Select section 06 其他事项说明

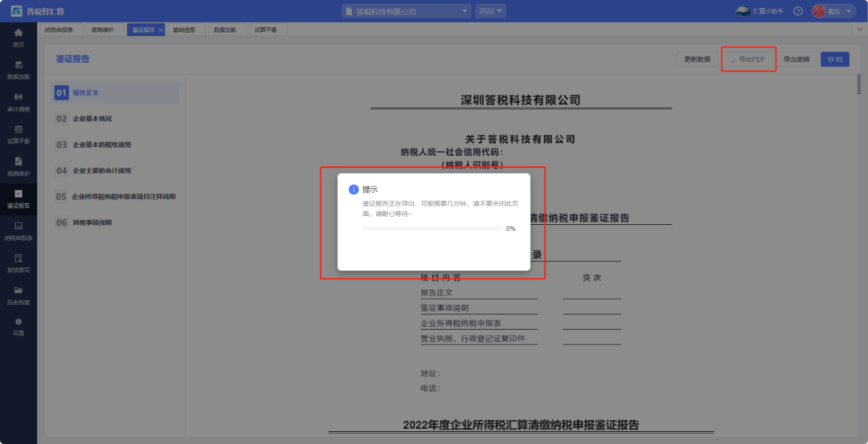click(116, 223)
